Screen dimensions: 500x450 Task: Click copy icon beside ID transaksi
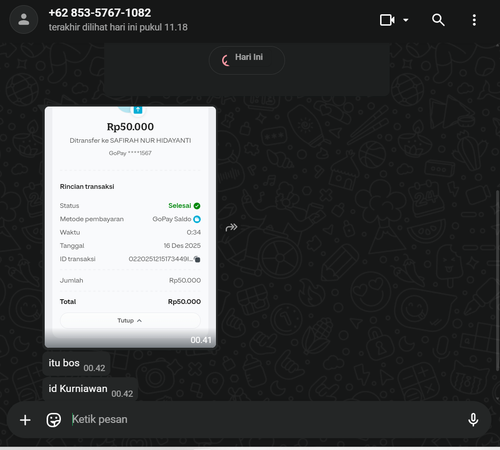coord(197,259)
